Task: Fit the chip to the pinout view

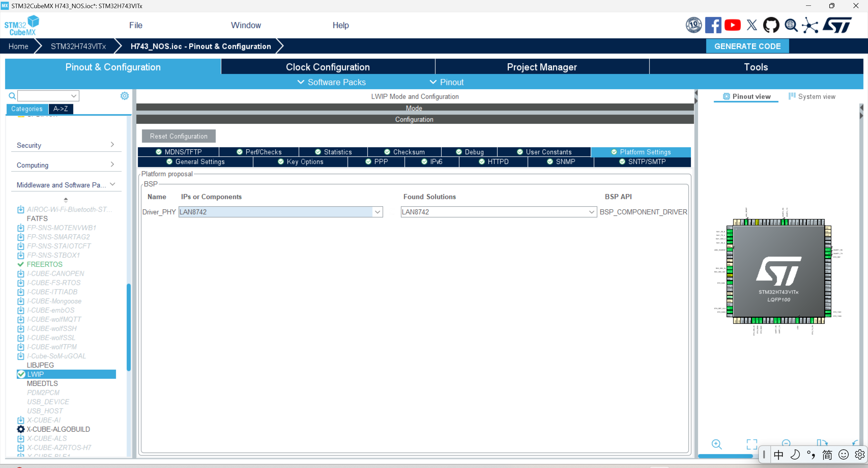Action: coord(752,444)
